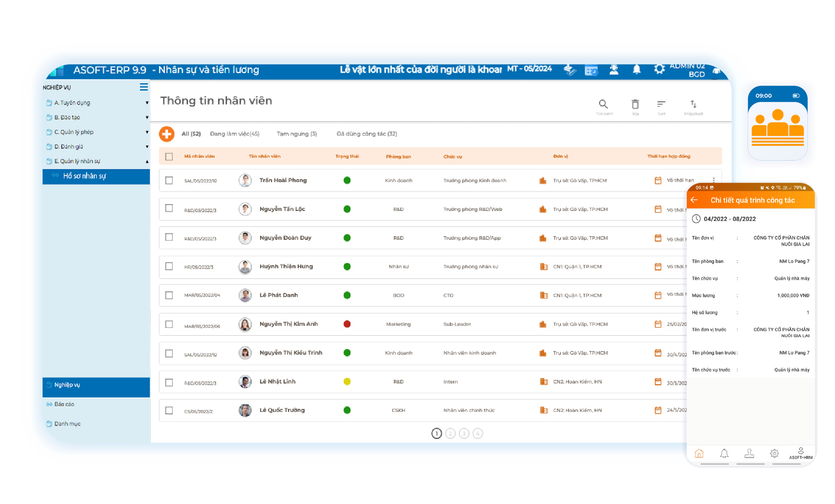Switch to Tạm ngưng (3) tab
Image resolution: width=835 pixels, height=504 pixels.
pos(296,134)
